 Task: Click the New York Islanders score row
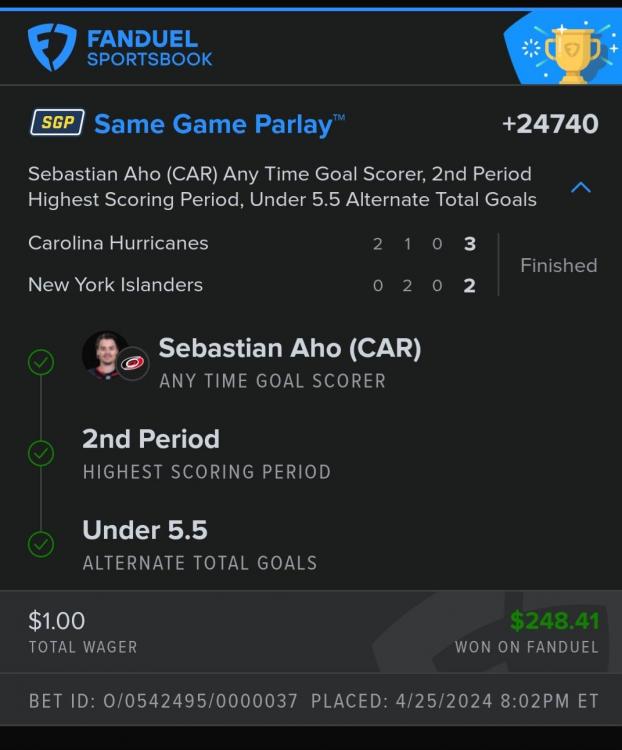(252, 285)
